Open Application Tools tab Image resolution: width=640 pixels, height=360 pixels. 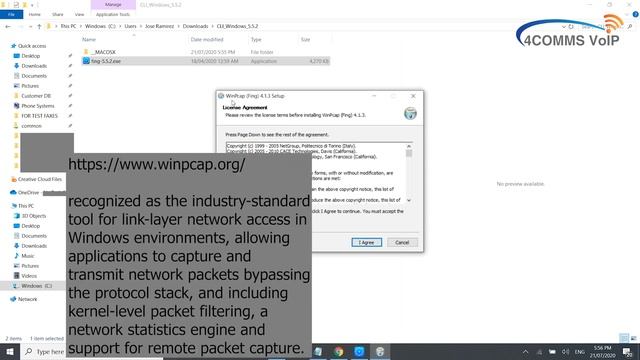point(113,14)
